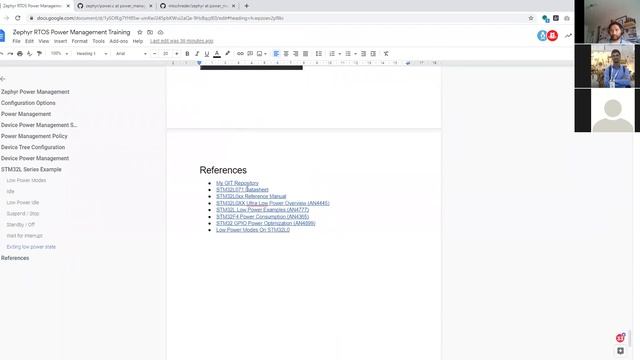Screen dimensions: 640x360
Task: Click the redo arrow icon
Action: 10,53
